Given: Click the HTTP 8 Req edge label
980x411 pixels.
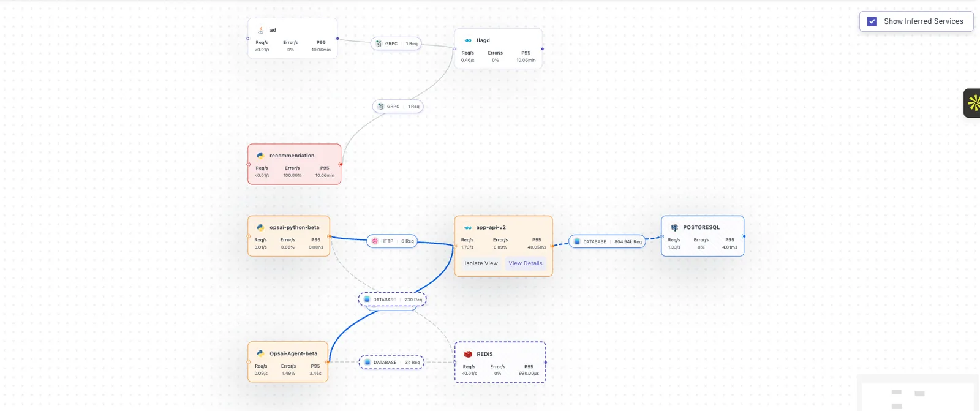Looking at the screenshot, I should (393, 241).
